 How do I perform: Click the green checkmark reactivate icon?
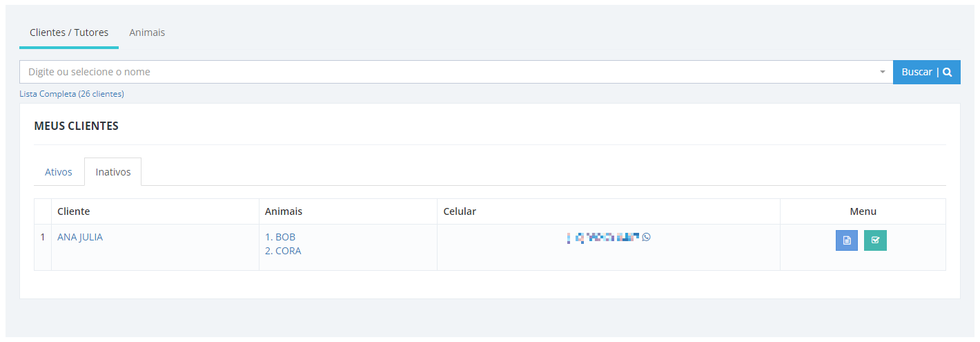(875, 240)
